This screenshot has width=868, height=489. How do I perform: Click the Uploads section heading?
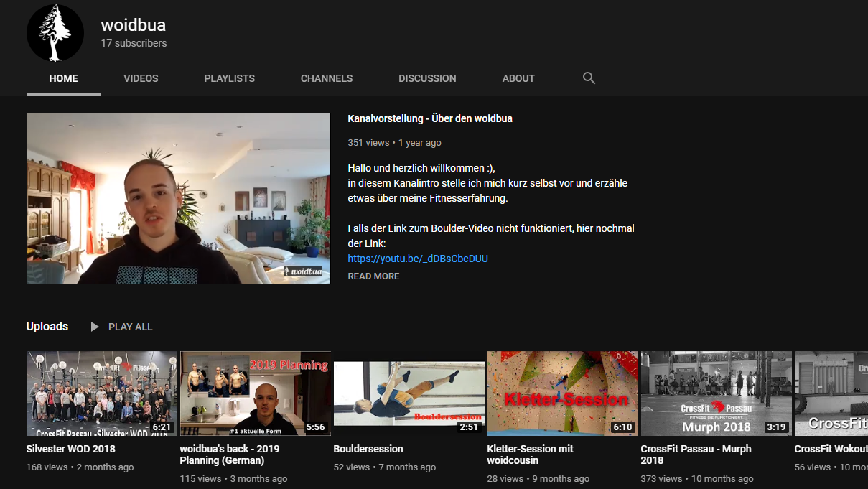[47, 326]
